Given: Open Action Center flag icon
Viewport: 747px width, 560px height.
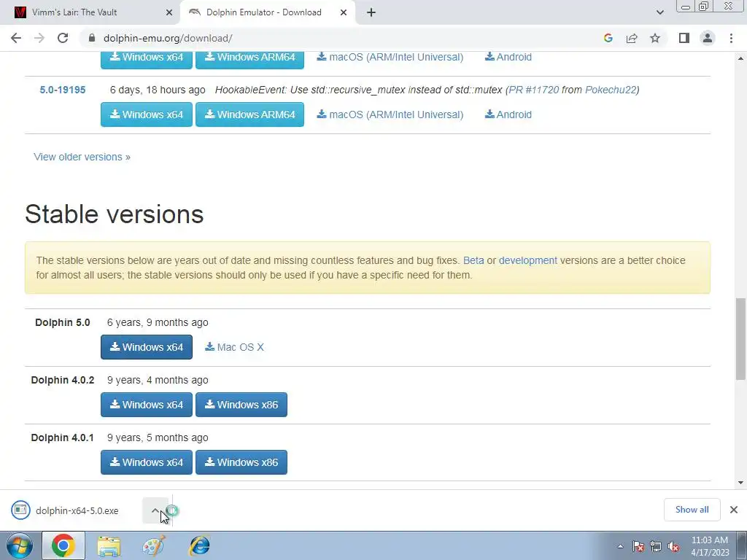Looking at the screenshot, I should click(638, 547).
